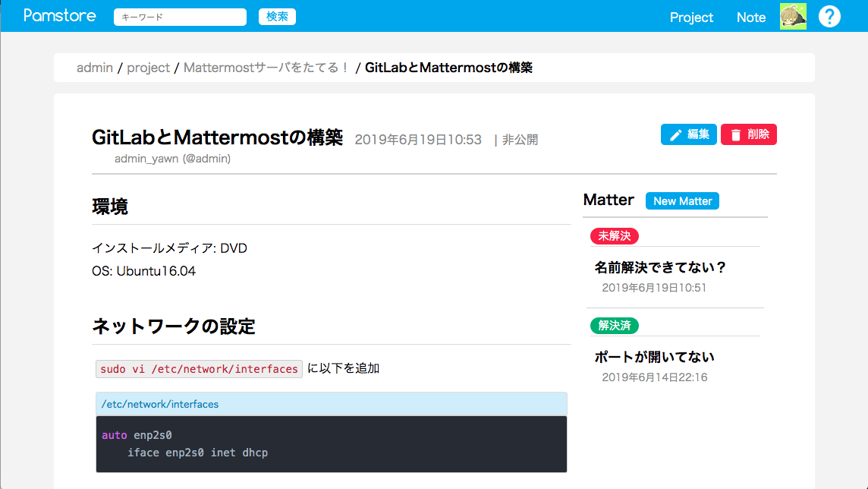Click the 削除 delete button
Screen dimensions: 868x489
748,134
